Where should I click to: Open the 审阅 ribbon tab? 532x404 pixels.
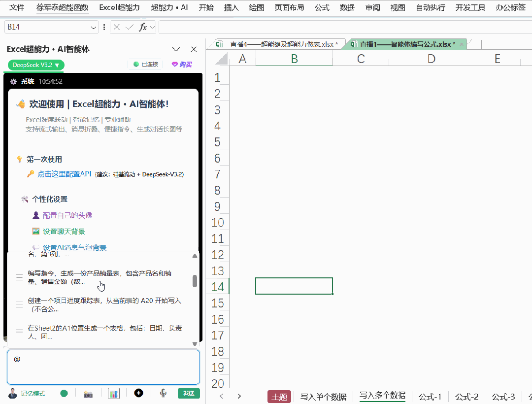click(372, 7)
